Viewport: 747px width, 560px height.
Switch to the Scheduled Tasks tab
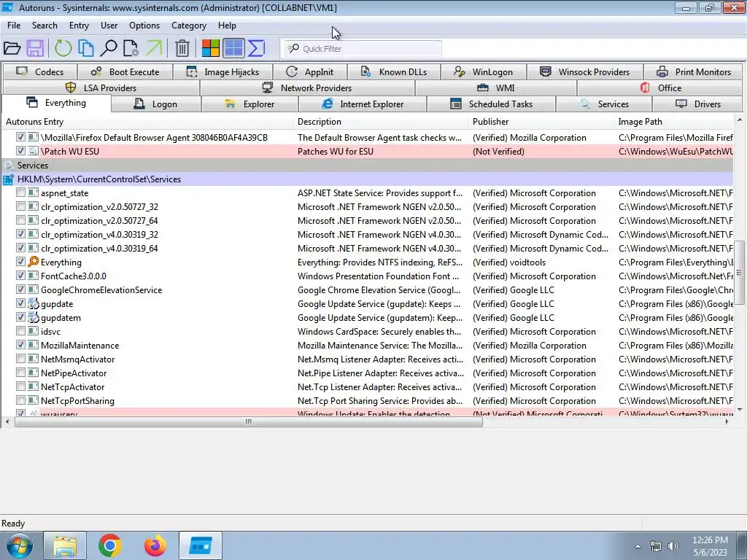coord(491,104)
